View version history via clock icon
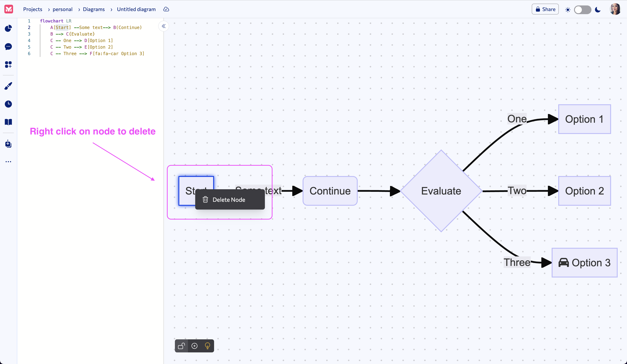Viewport: 627px width, 364px height. 8,104
